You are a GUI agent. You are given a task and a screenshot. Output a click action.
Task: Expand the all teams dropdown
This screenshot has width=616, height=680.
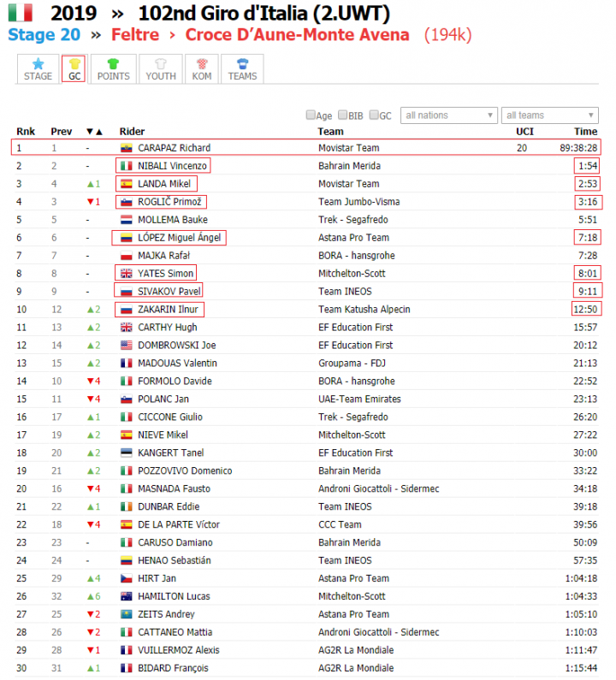[550, 115]
